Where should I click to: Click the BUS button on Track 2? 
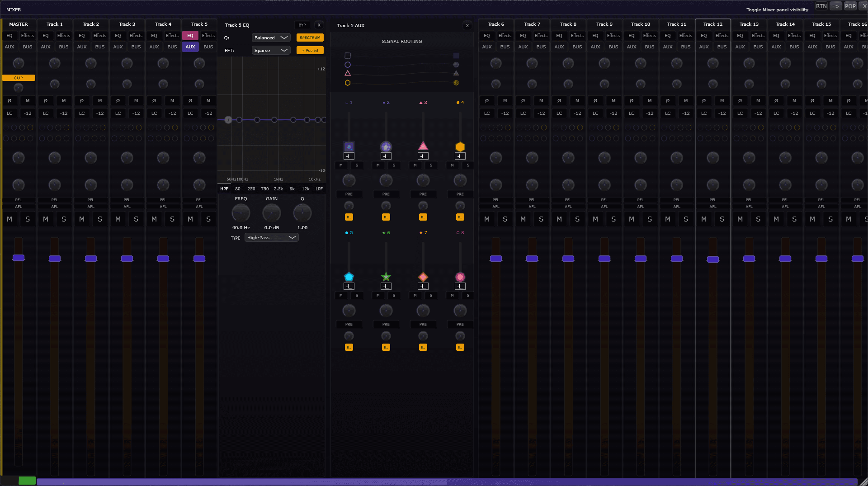pos(100,47)
